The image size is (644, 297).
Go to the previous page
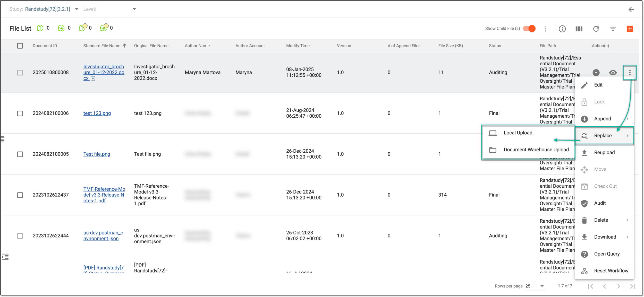pos(605,286)
